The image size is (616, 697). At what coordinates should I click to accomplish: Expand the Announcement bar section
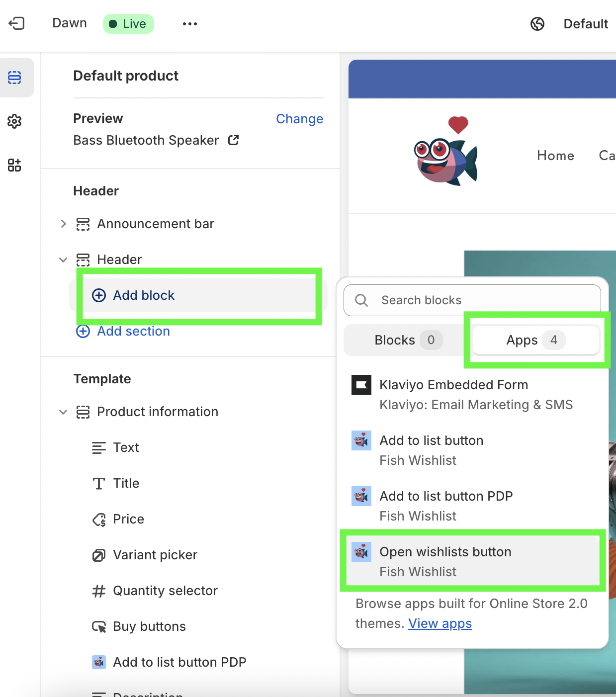pos(63,224)
